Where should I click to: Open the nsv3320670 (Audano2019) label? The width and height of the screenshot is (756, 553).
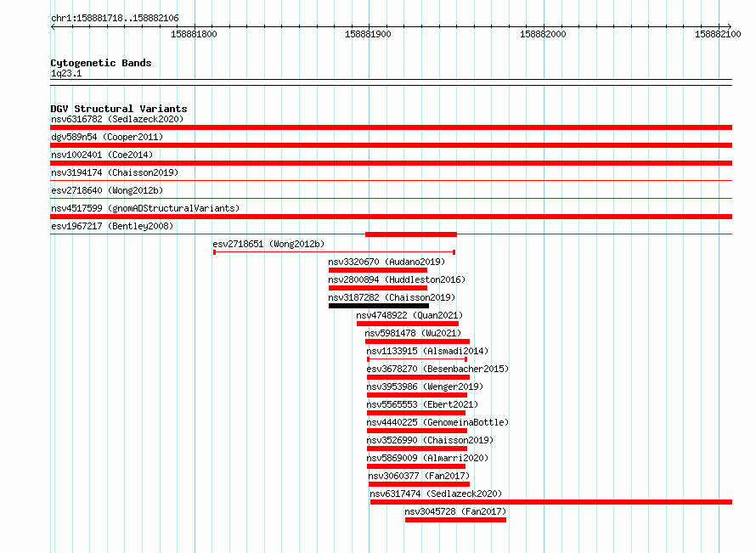pos(386,262)
